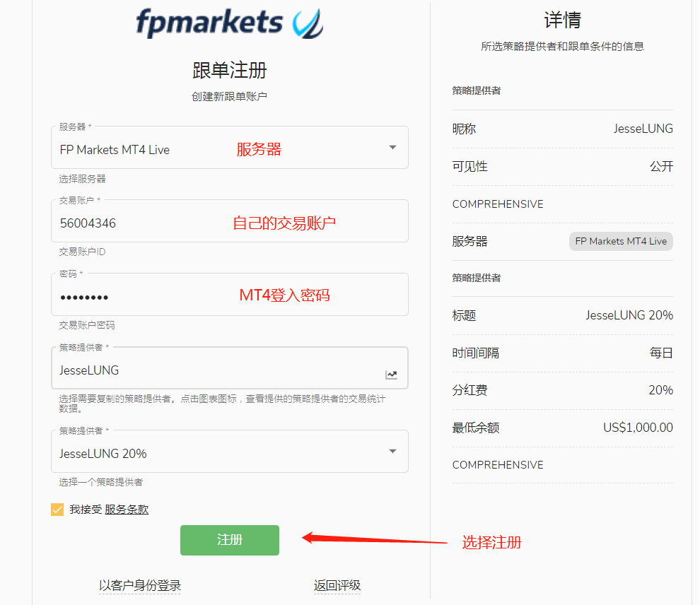Open the 服务条款 terms link

(x=127, y=510)
